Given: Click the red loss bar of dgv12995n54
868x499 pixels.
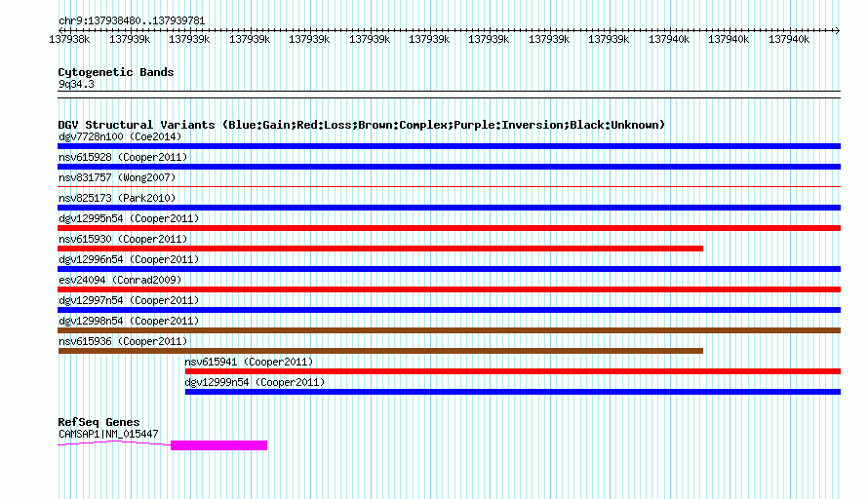Looking at the screenshot, I should click(x=449, y=228).
